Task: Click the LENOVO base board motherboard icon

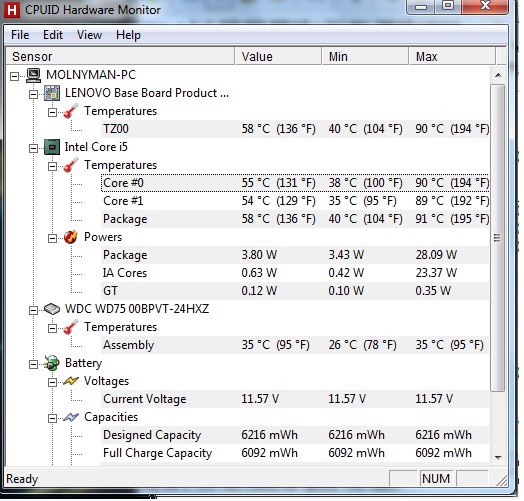Action: coord(52,93)
